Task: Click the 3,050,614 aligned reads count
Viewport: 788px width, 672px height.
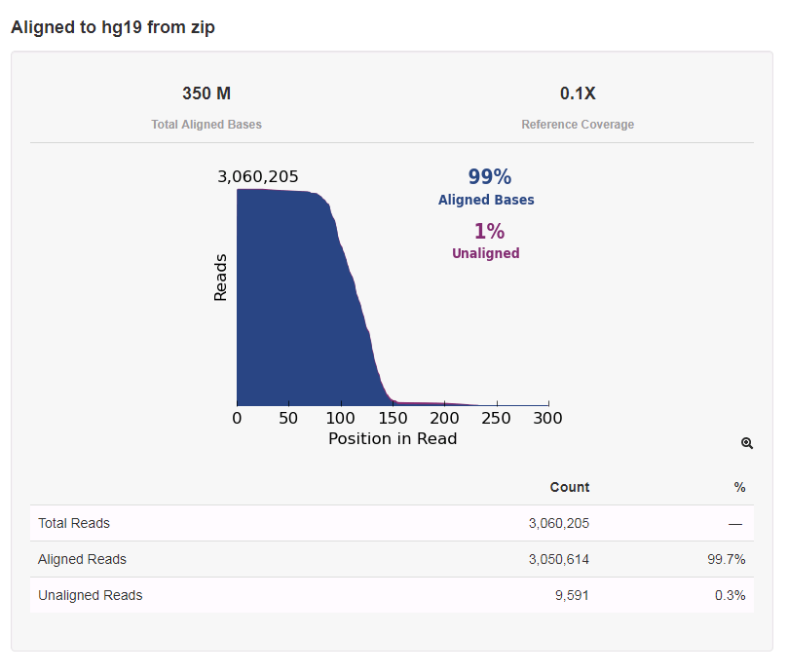Action: [559, 559]
